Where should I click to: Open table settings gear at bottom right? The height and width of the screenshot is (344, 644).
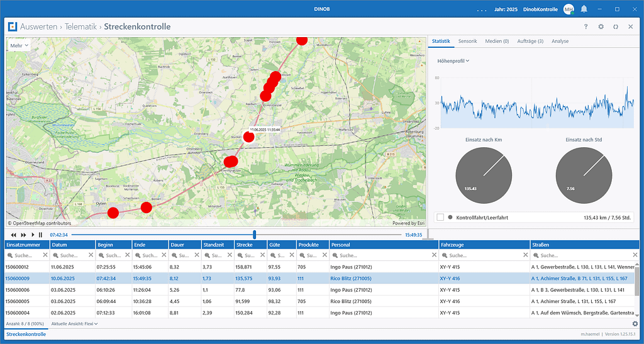point(635,324)
